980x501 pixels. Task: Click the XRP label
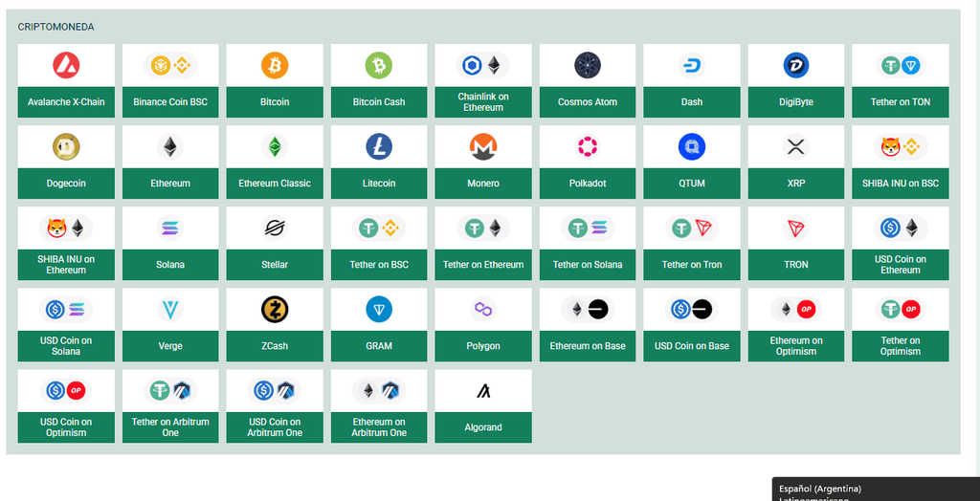coord(796,184)
